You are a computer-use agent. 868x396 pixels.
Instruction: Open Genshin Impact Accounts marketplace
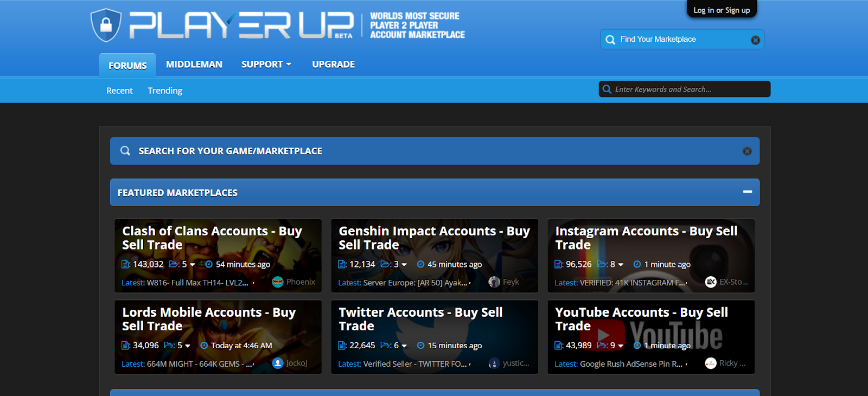coord(435,238)
